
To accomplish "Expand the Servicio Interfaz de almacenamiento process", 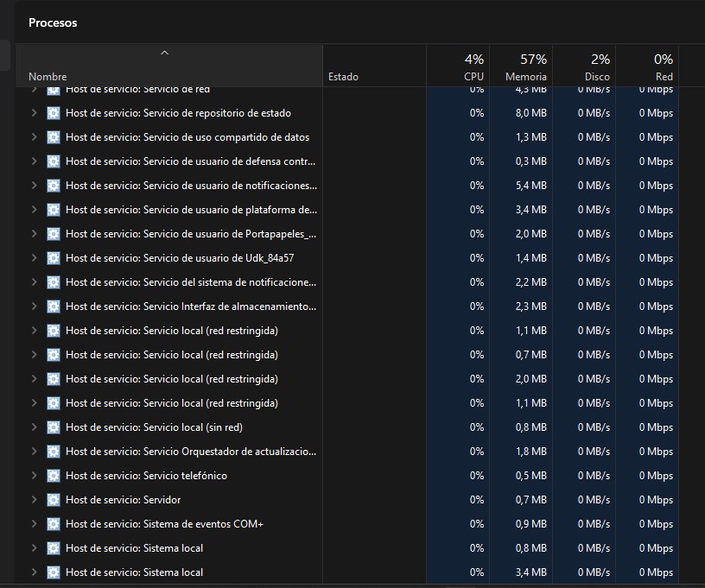I will 35,307.
